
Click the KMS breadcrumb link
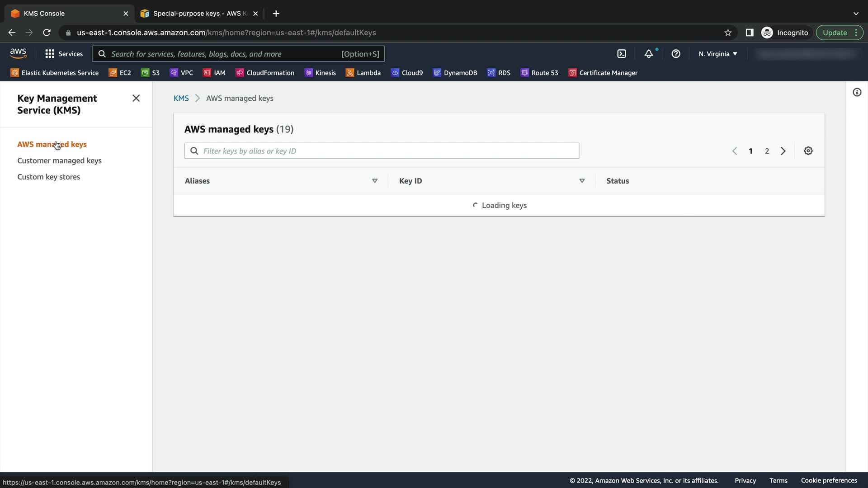[x=181, y=98]
